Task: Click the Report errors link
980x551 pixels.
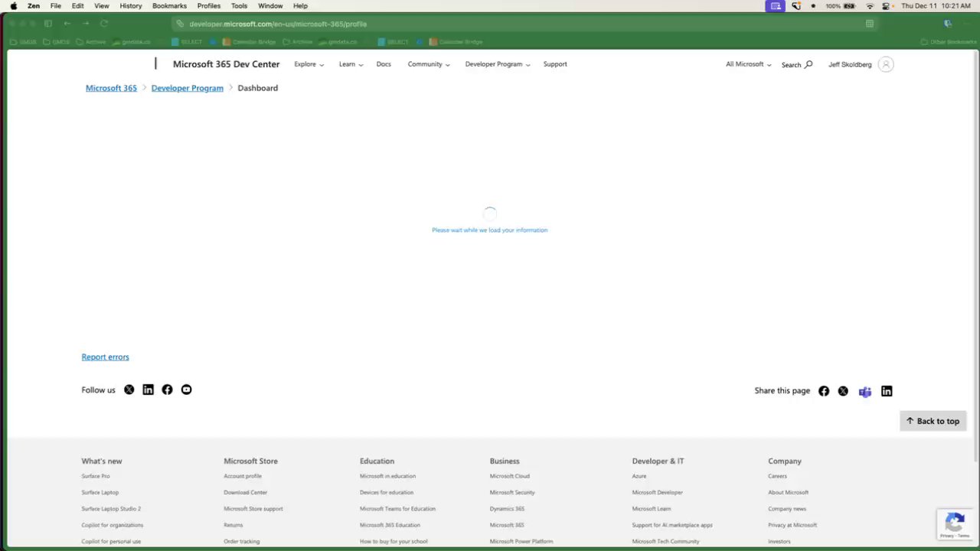Action: coord(105,357)
